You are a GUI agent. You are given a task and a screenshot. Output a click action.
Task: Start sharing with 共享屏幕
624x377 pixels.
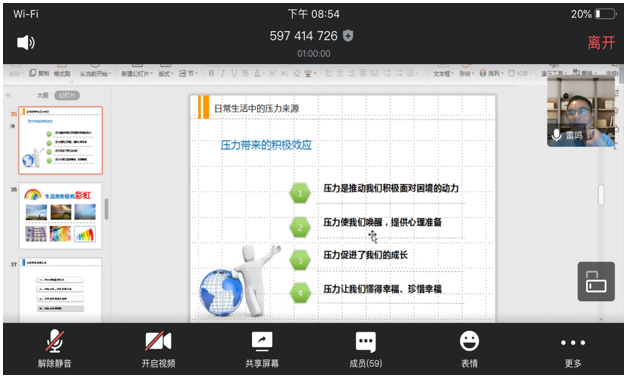pyautogui.click(x=262, y=349)
